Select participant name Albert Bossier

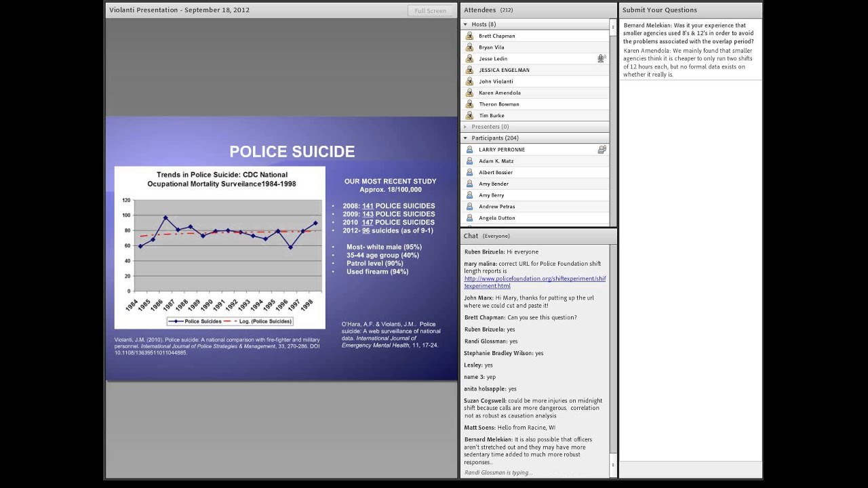(x=496, y=173)
